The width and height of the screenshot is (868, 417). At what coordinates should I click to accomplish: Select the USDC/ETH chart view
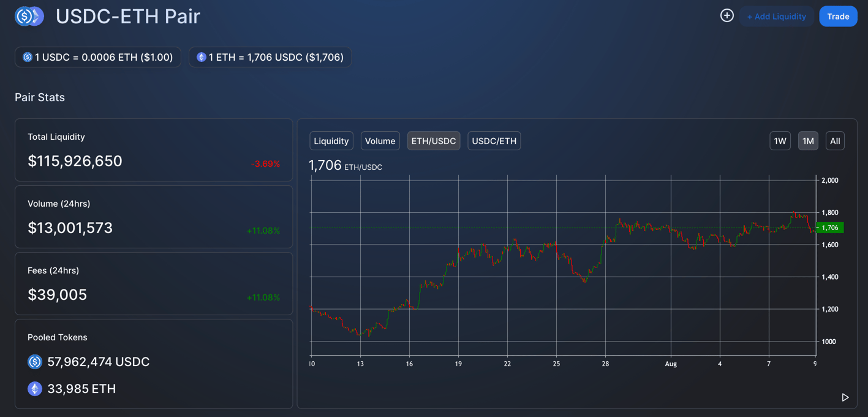[x=494, y=140]
